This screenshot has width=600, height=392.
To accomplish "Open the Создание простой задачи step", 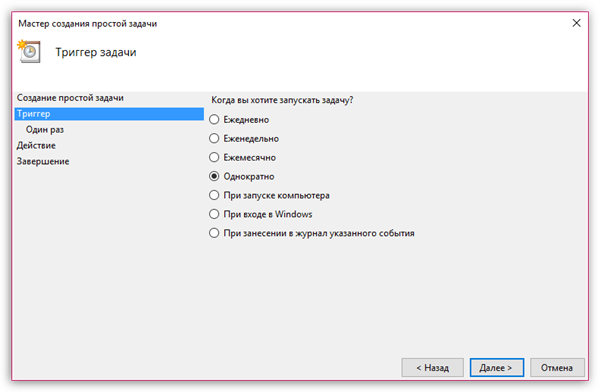I will pos(70,98).
